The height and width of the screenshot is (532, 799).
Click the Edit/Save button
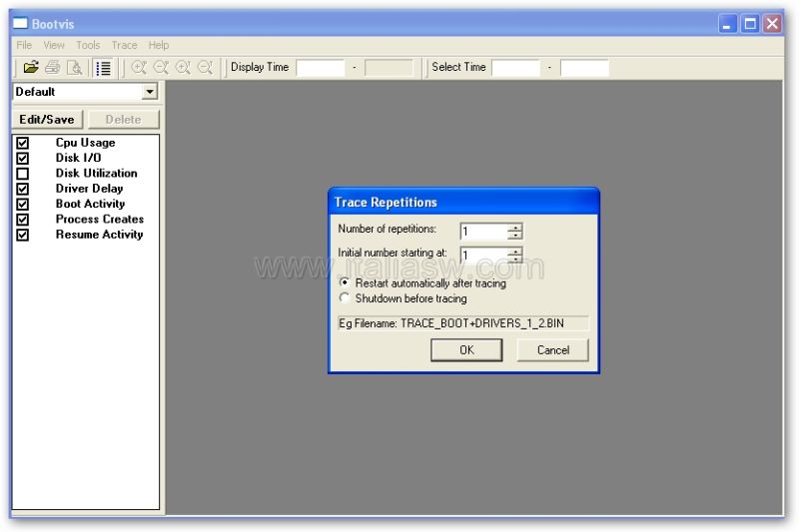point(47,119)
